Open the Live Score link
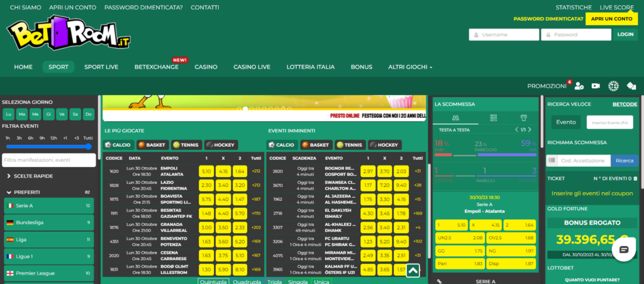 (617, 8)
